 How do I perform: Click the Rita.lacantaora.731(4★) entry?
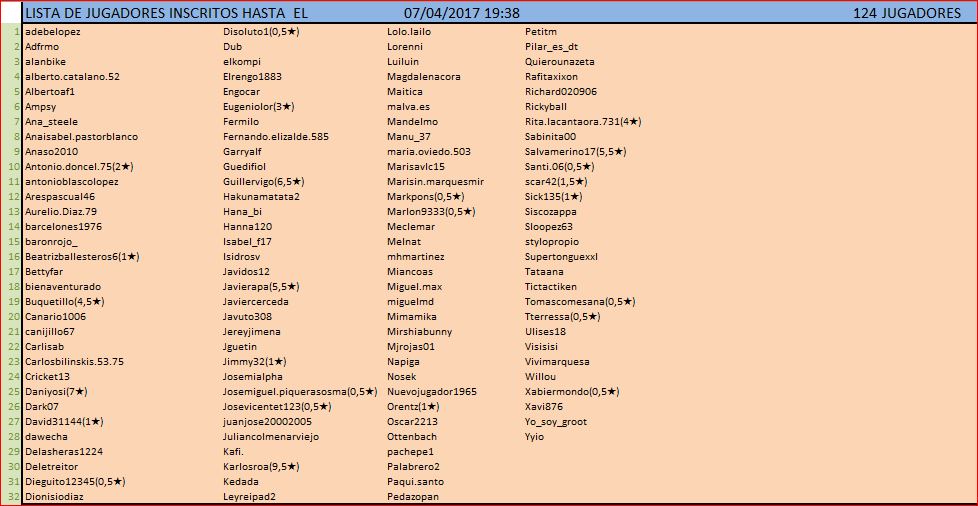click(x=583, y=121)
